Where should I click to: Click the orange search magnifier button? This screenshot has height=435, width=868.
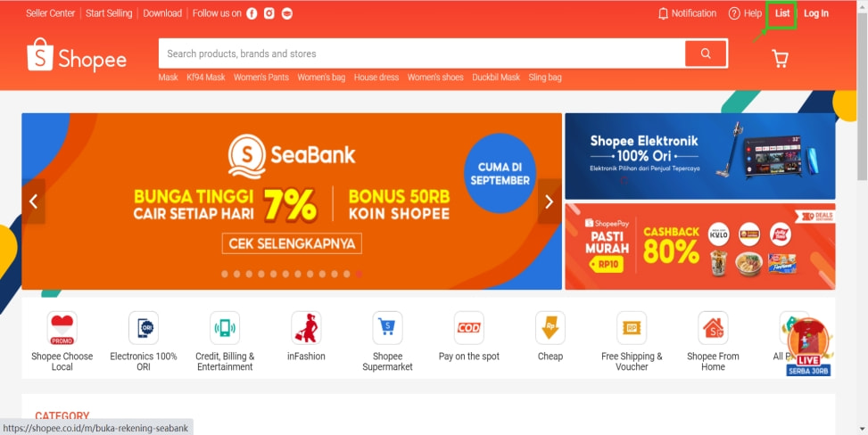tap(706, 53)
